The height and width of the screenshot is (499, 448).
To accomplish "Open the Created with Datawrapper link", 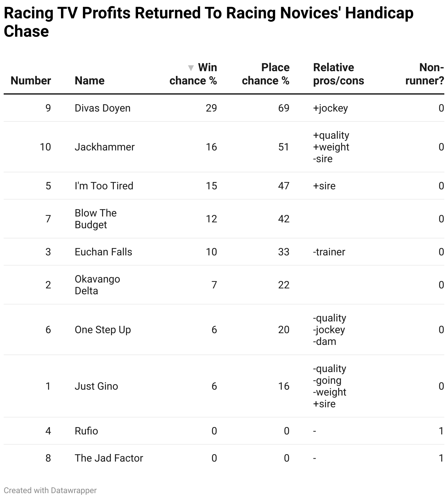I will coord(50,491).
